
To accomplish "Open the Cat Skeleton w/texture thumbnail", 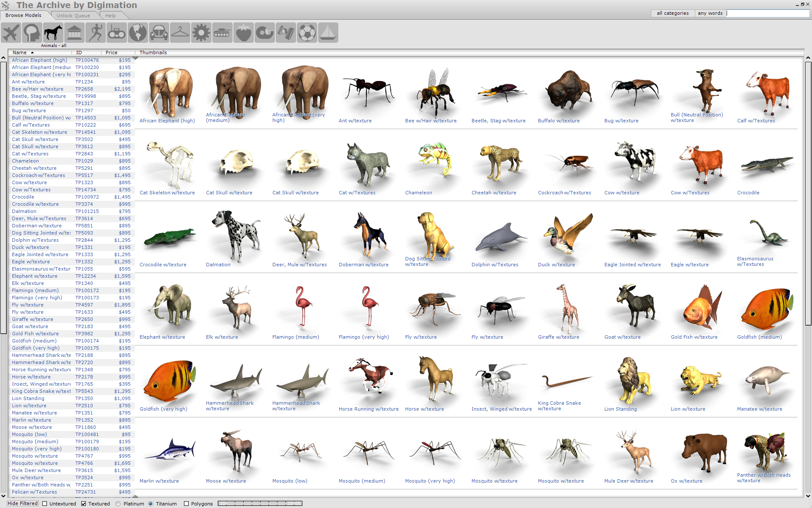I will pyautogui.click(x=170, y=165).
